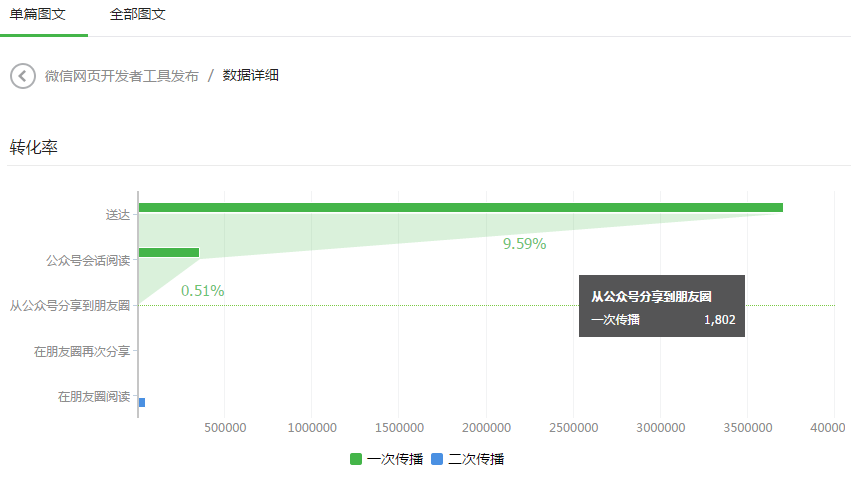Click the circular back arrow icon

[x=23, y=76]
